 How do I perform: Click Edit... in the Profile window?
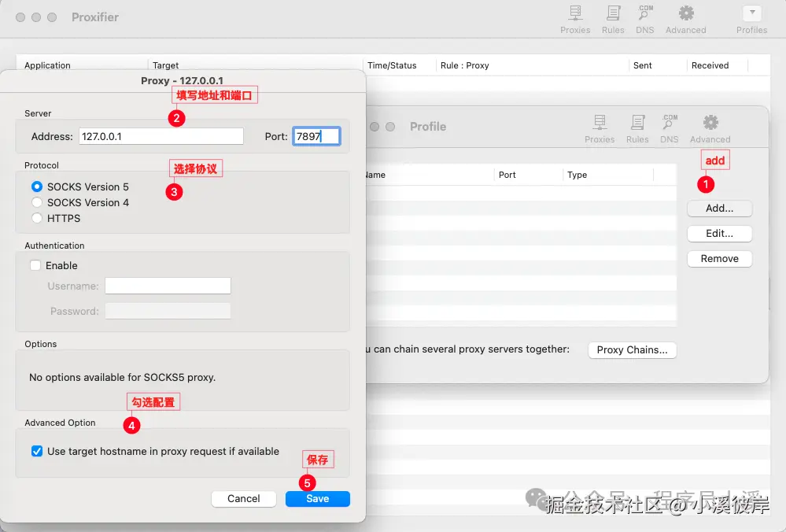coord(719,233)
